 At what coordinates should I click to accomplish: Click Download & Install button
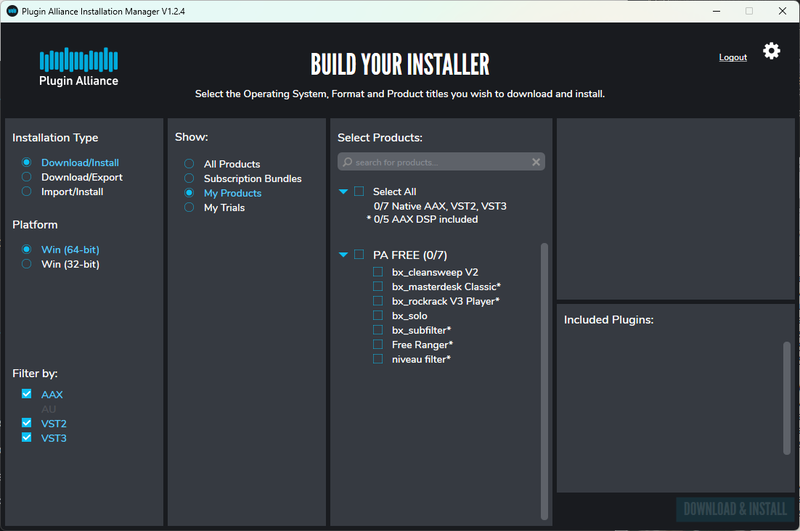735,509
